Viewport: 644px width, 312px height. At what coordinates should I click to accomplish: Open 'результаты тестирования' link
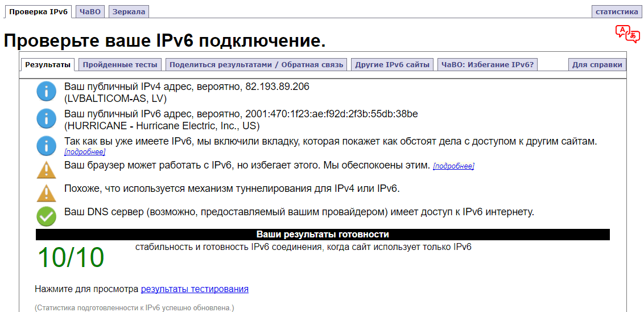pos(195,289)
